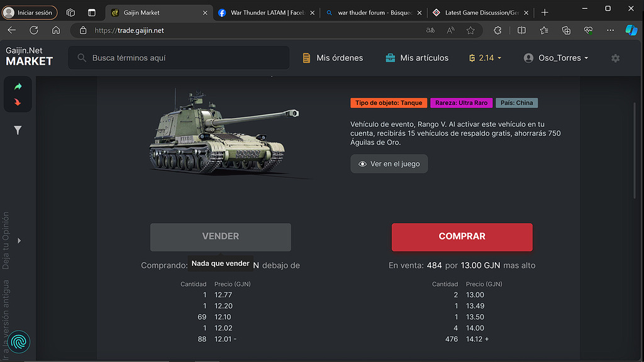Select the trade arrows icon in the sidebar

[17, 94]
